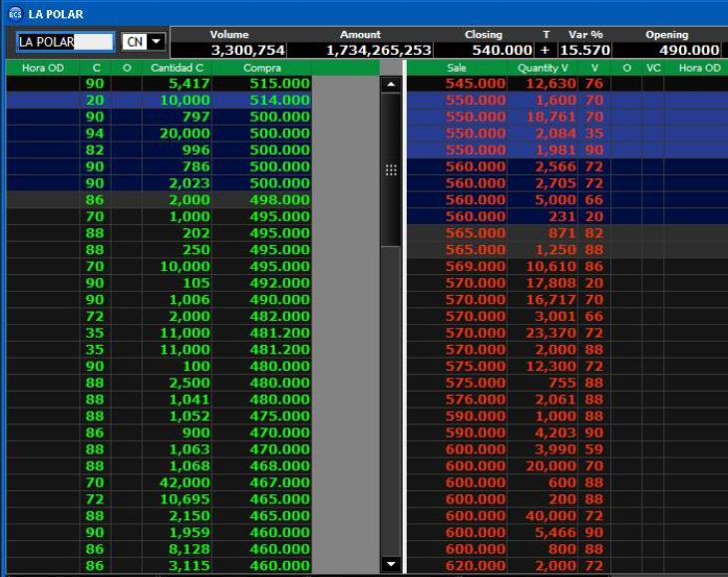The width and height of the screenshot is (728, 577).
Task: Select the sale quantity 23,370
Action: pos(551,333)
